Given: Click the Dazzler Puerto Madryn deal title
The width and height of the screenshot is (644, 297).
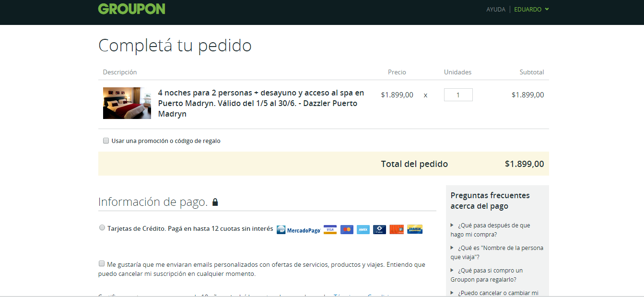Looking at the screenshot, I should (x=261, y=103).
